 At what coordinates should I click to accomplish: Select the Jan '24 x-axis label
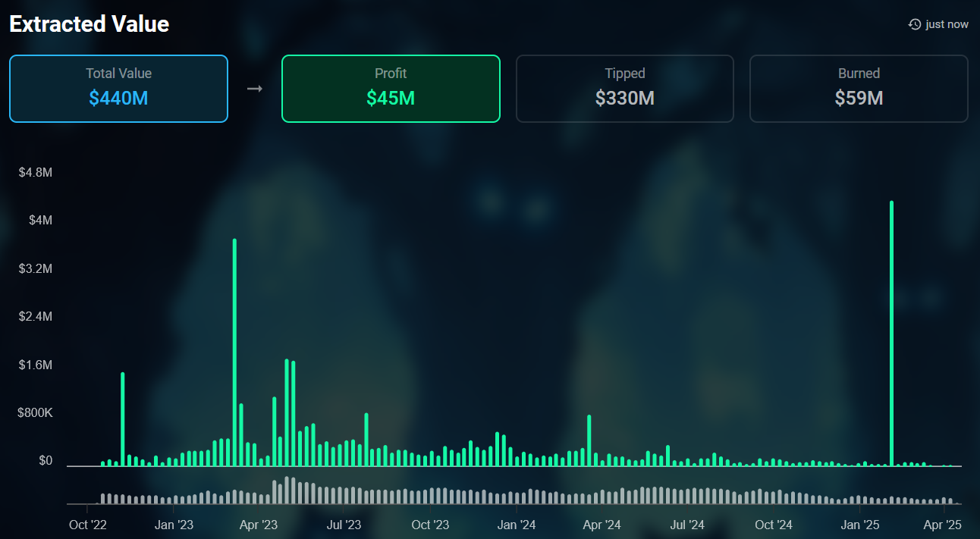click(x=517, y=525)
